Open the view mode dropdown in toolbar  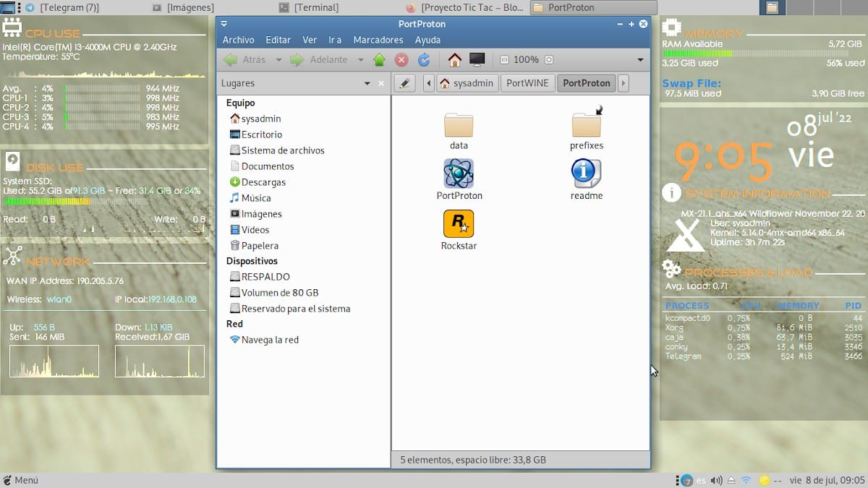point(640,60)
